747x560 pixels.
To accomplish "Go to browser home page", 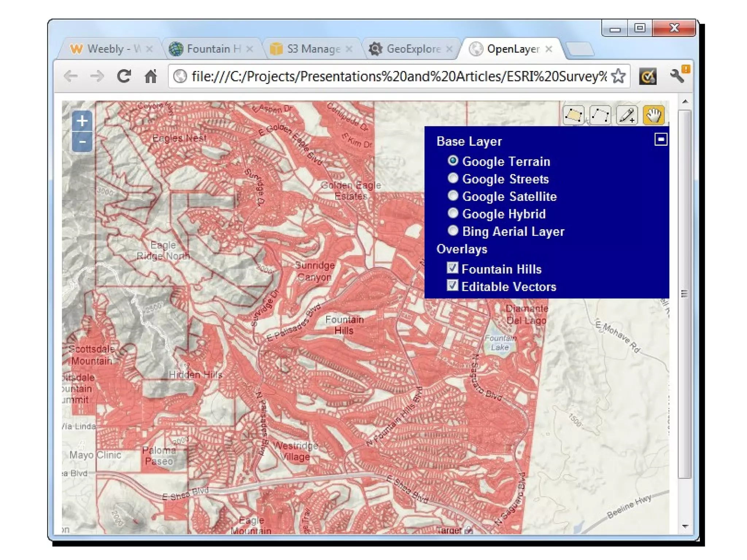I will pyautogui.click(x=151, y=77).
